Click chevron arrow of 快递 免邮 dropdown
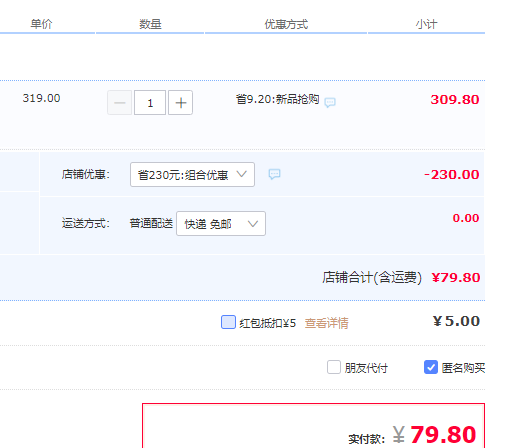Viewport: 505px width, 448px height. [x=253, y=224]
